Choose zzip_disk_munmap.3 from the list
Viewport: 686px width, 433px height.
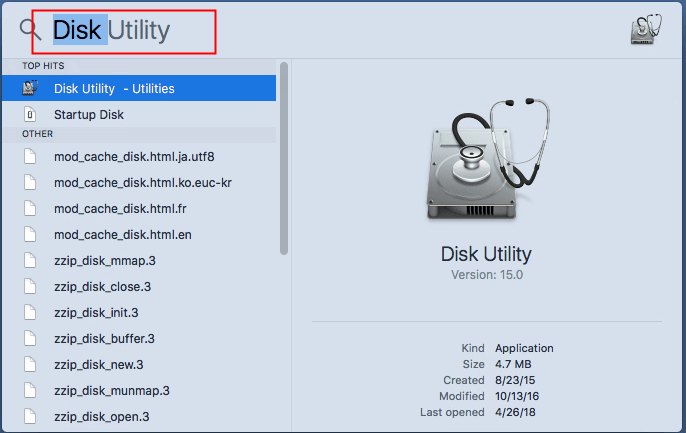click(139, 391)
